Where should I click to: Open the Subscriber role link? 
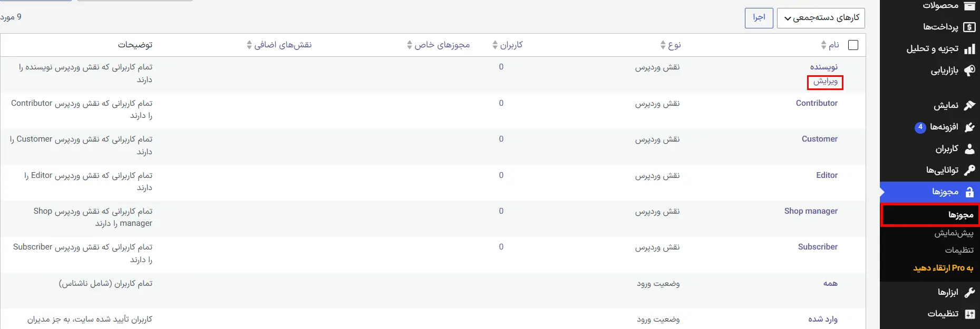click(818, 247)
